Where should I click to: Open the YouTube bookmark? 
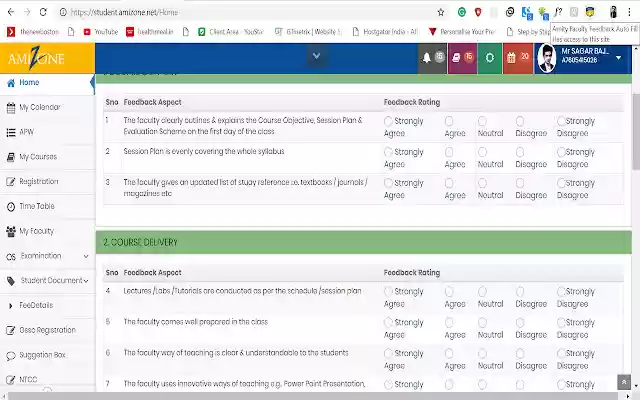pyautogui.click(x=101, y=32)
